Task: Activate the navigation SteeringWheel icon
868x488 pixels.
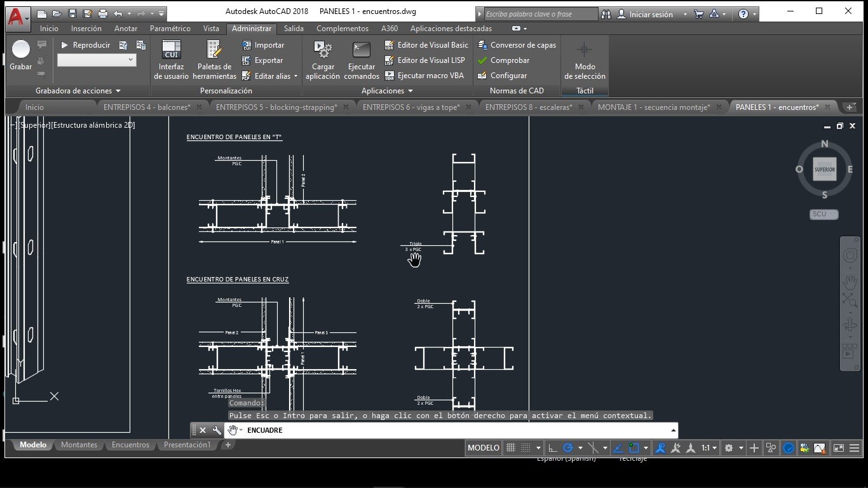Action: point(850,256)
